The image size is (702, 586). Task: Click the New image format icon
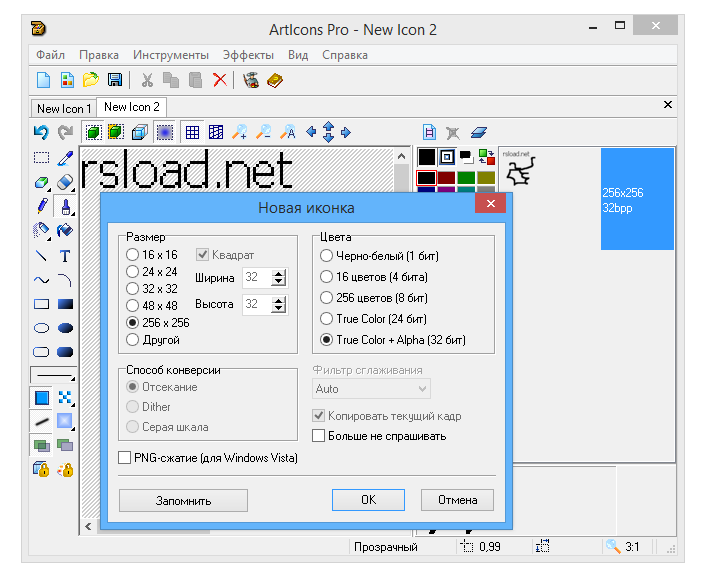coord(67,80)
